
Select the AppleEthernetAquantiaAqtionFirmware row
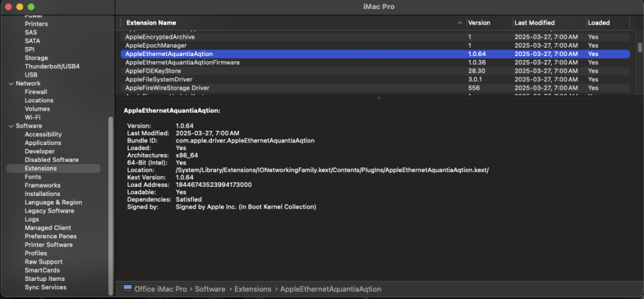(x=375, y=63)
